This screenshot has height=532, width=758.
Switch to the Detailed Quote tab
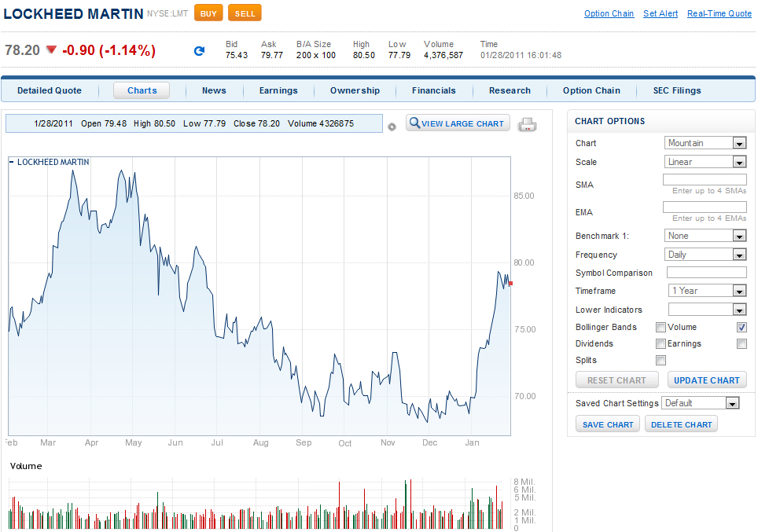pyautogui.click(x=50, y=90)
